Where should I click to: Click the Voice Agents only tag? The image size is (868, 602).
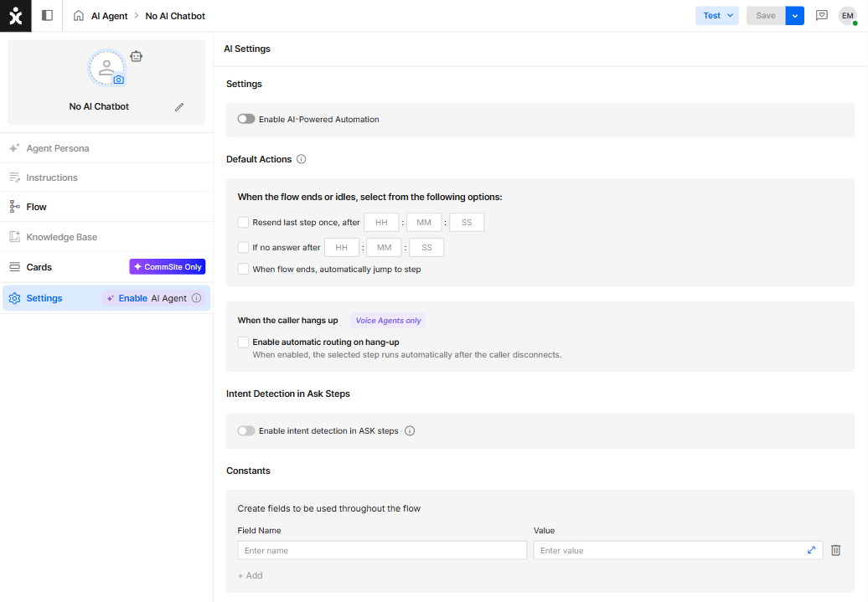click(x=388, y=321)
